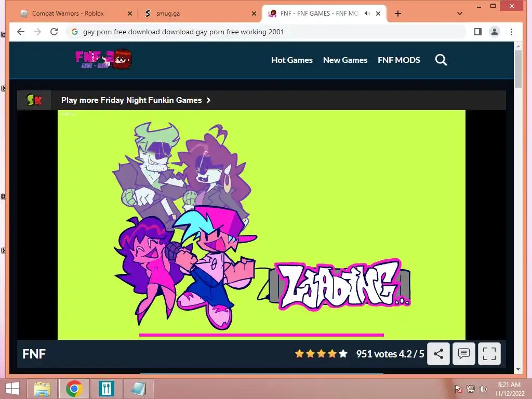532x399 pixels.
Task: Rate the game with the fifth star
Action: tap(343, 354)
